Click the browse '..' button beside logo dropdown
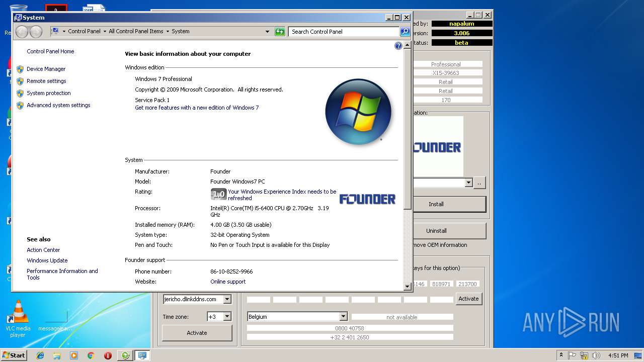Screen dimensions: 644x362 [x=479, y=183]
